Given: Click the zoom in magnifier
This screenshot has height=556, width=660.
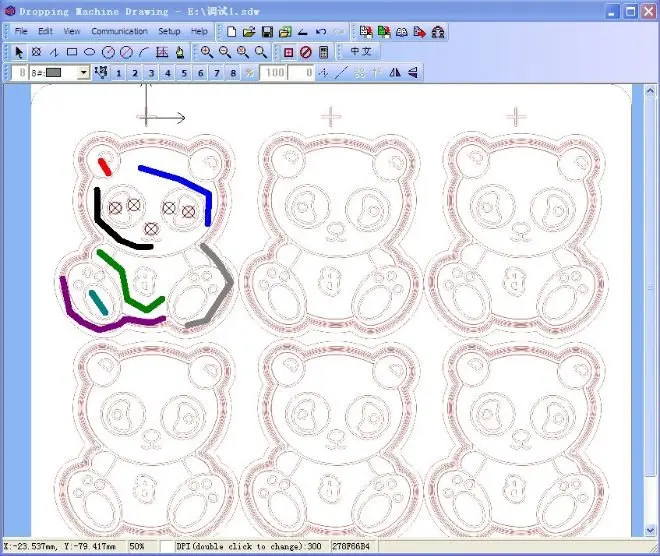Looking at the screenshot, I should [207, 52].
